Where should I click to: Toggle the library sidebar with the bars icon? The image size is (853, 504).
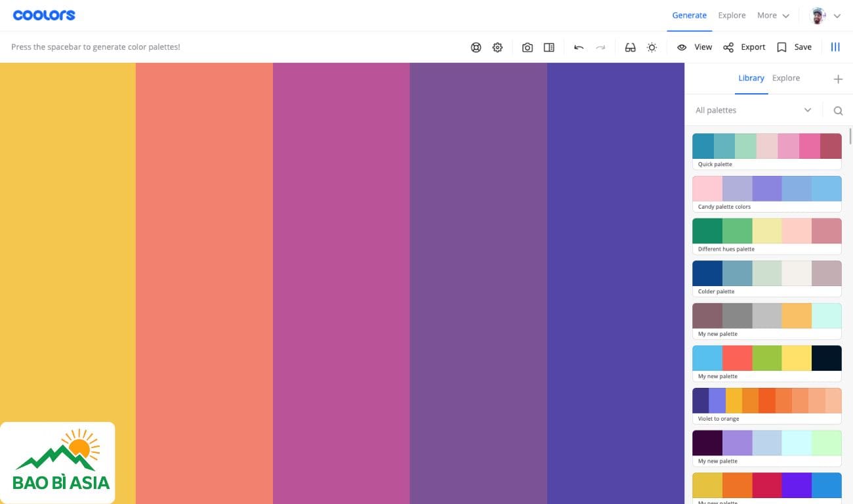(x=835, y=47)
